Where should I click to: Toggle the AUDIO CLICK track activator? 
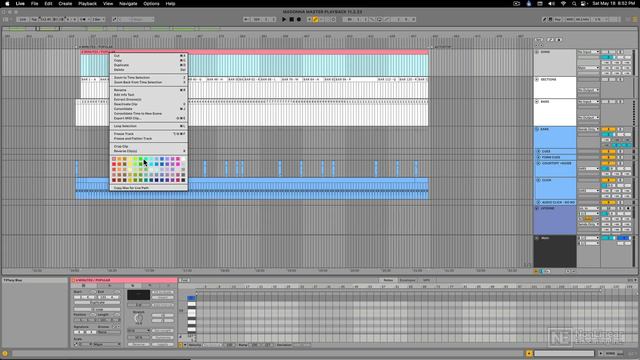pyautogui.click(x=608, y=202)
